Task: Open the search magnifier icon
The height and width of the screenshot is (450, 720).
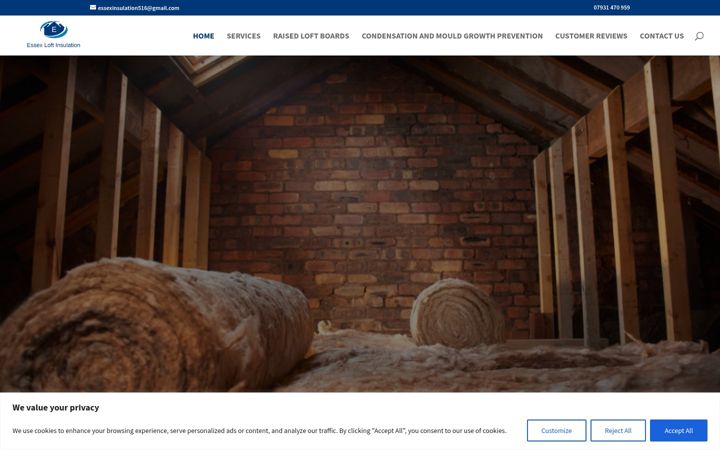Action: (x=699, y=36)
